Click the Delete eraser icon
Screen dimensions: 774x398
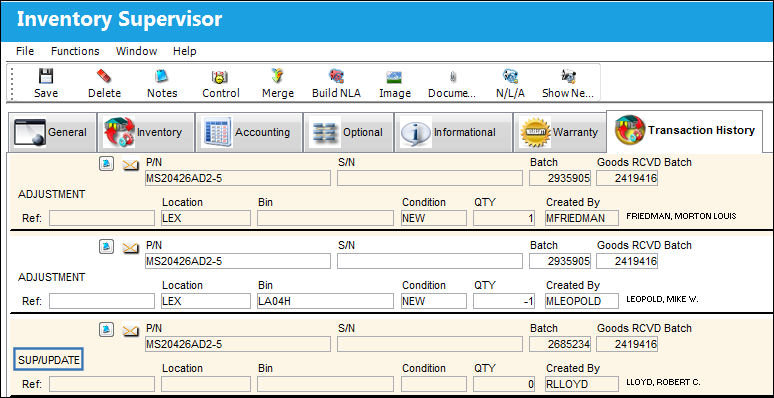104,76
